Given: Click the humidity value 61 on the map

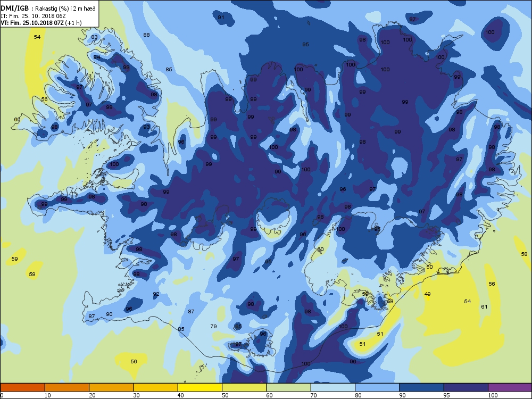Looking at the screenshot, I should click(484, 307).
